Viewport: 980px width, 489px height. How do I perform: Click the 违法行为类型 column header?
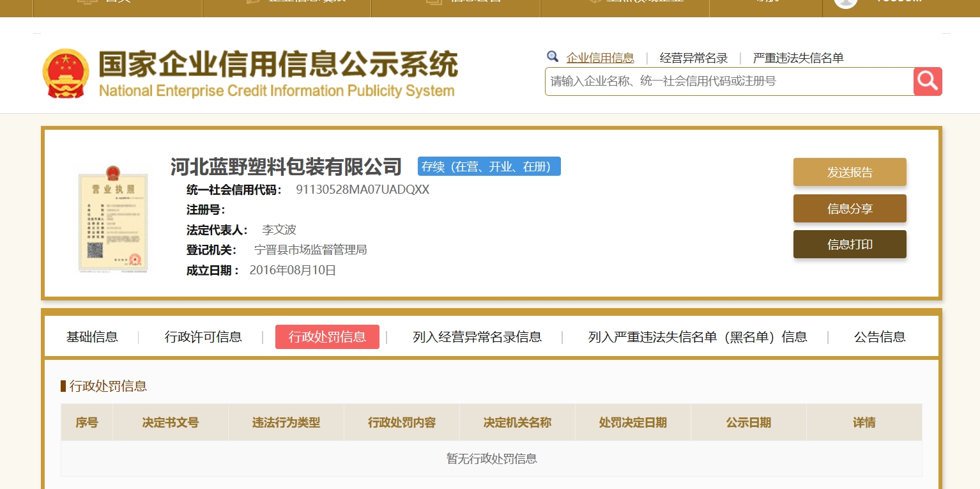pyautogui.click(x=286, y=423)
